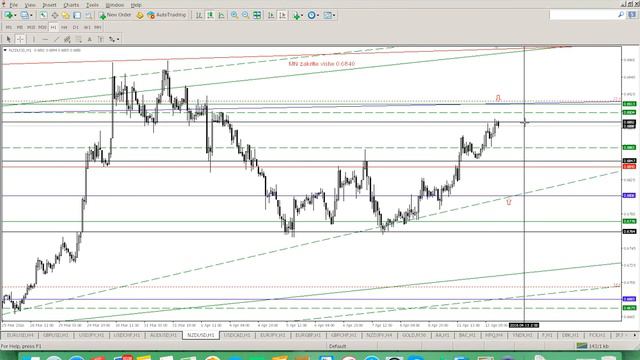Click the tile windows icon
Viewport: 640px width, 360px height.
[x=257, y=15]
